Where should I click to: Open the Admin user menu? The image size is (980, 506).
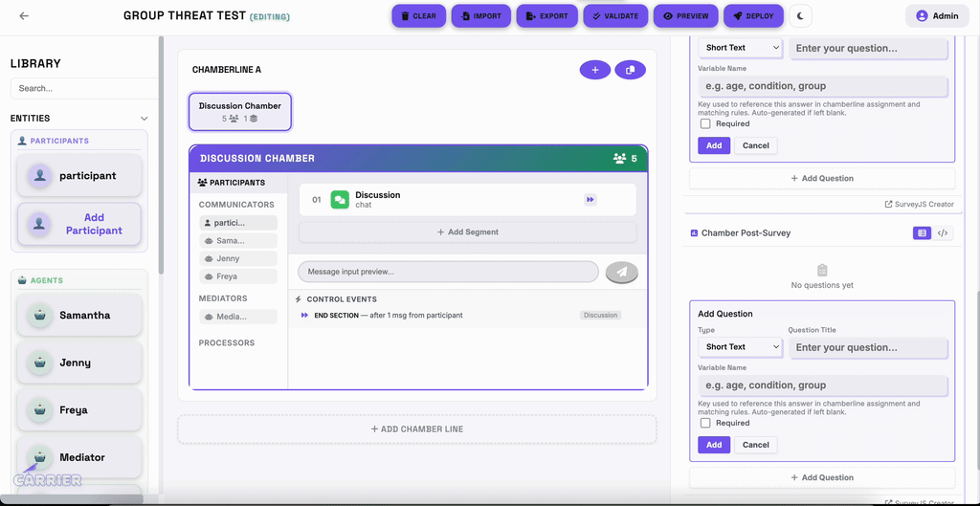937,16
